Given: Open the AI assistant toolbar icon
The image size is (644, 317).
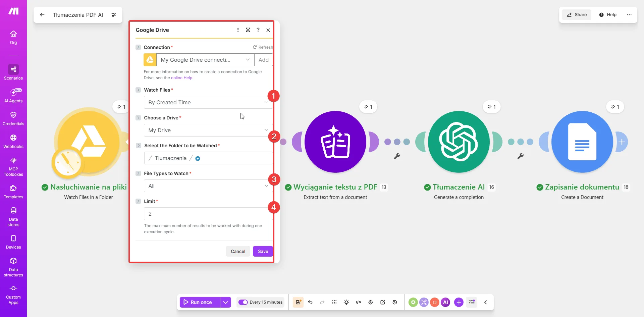Looking at the screenshot, I should (x=445, y=302).
